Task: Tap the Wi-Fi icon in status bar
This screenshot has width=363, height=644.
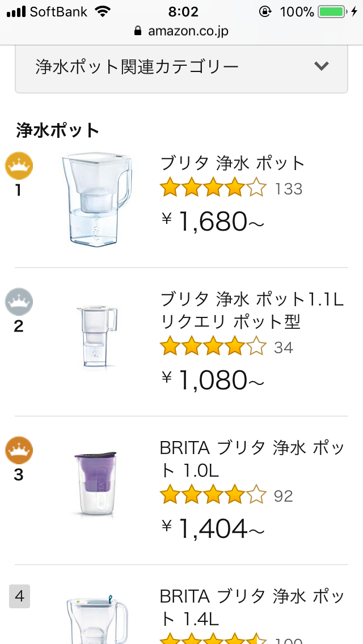Action: coord(103,11)
